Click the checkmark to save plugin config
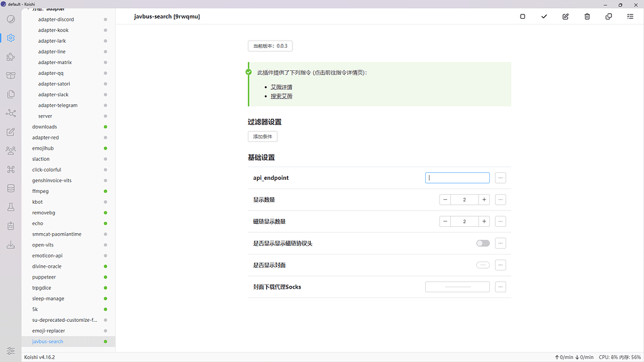 click(543, 16)
